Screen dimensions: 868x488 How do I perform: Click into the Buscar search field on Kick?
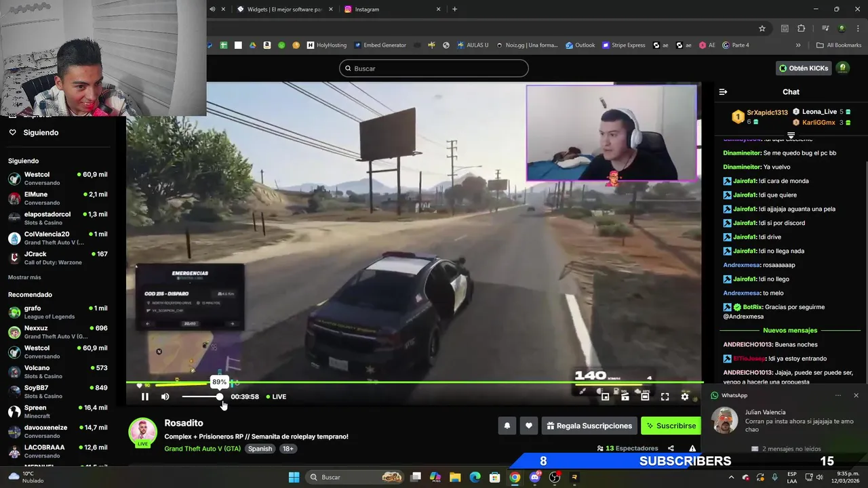pyautogui.click(x=434, y=68)
